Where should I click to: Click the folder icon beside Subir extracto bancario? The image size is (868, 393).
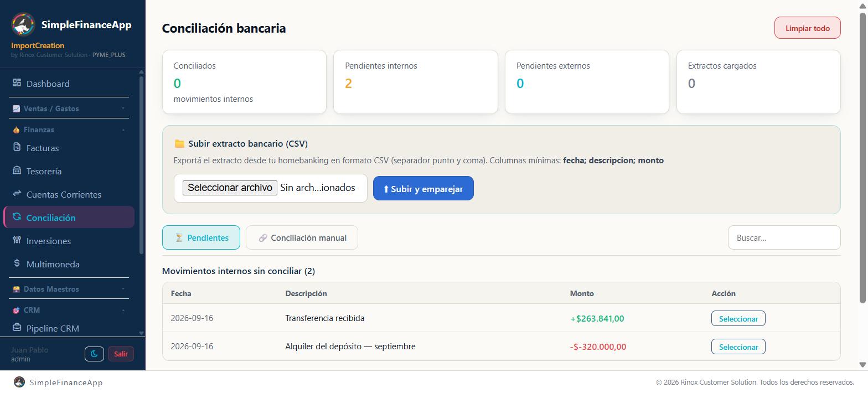[x=179, y=143]
